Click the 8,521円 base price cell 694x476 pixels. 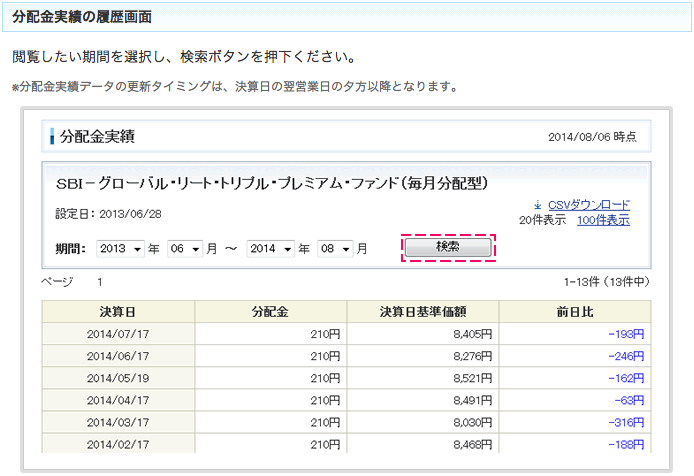coord(423,378)
